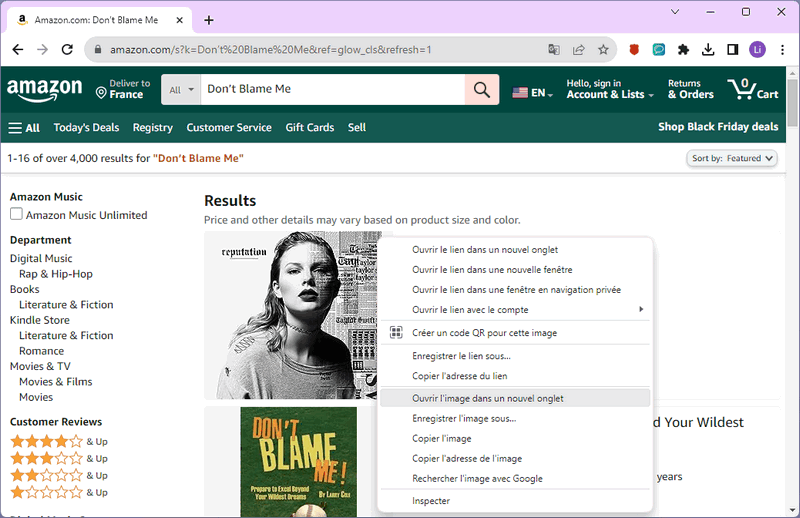
Task: Select Copier l'adresse de l'image
Action: coord(515,458)
